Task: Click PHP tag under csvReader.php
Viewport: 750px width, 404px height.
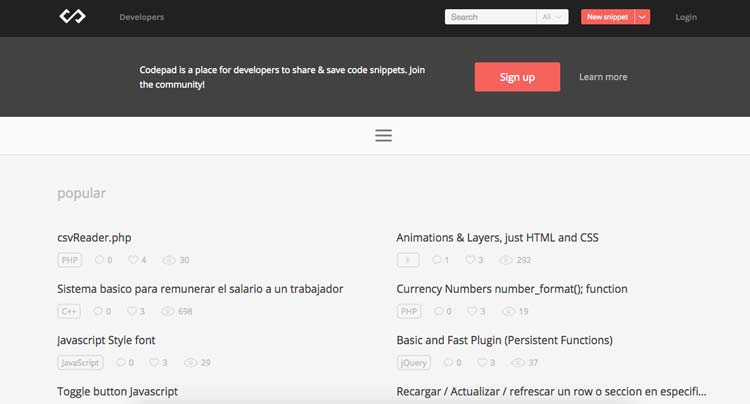Action: coord(69,260)
